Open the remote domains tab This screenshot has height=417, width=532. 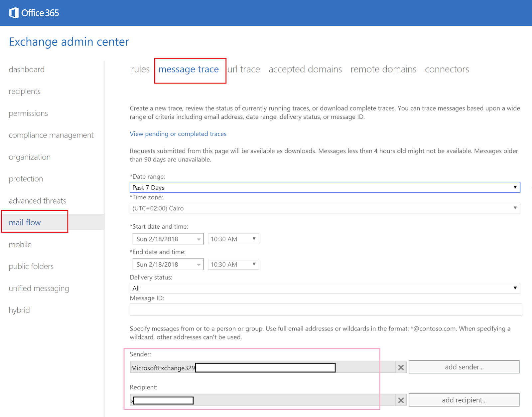(x=383, y=69)
